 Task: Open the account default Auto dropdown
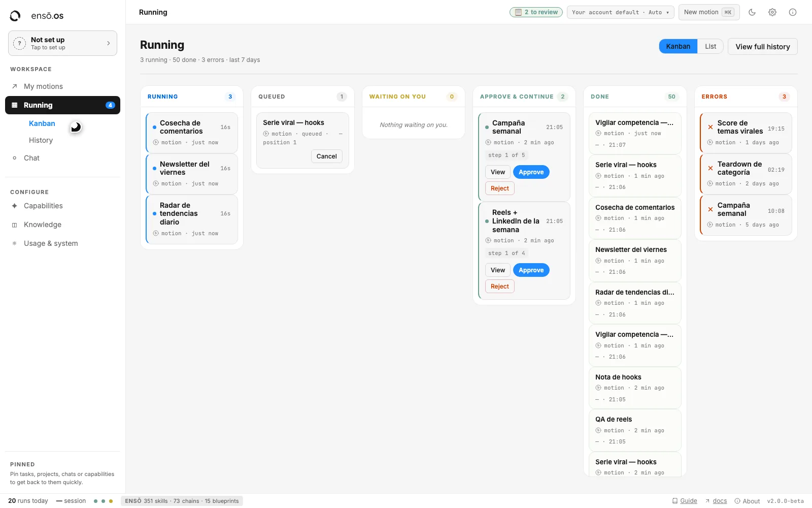[620, 12]
